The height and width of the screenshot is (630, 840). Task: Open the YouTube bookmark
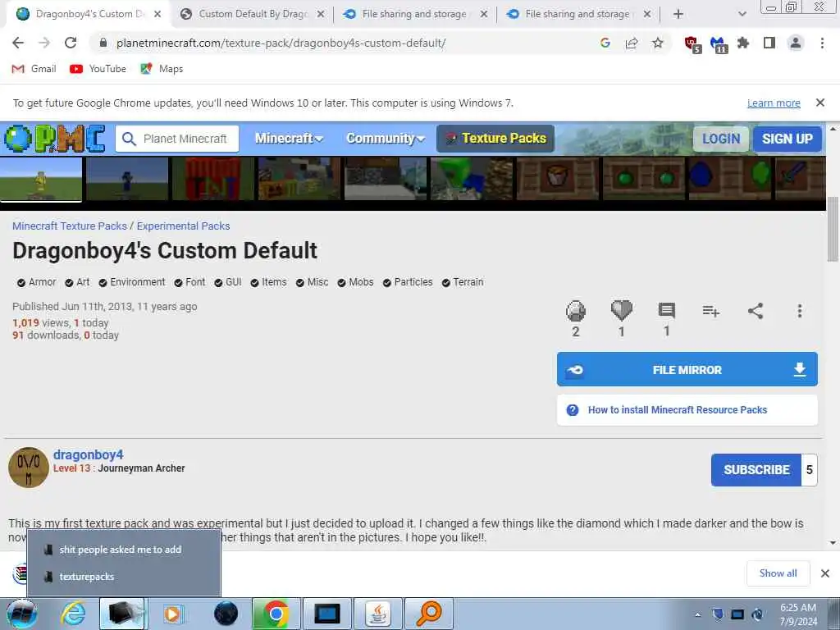tap(98, 69)
